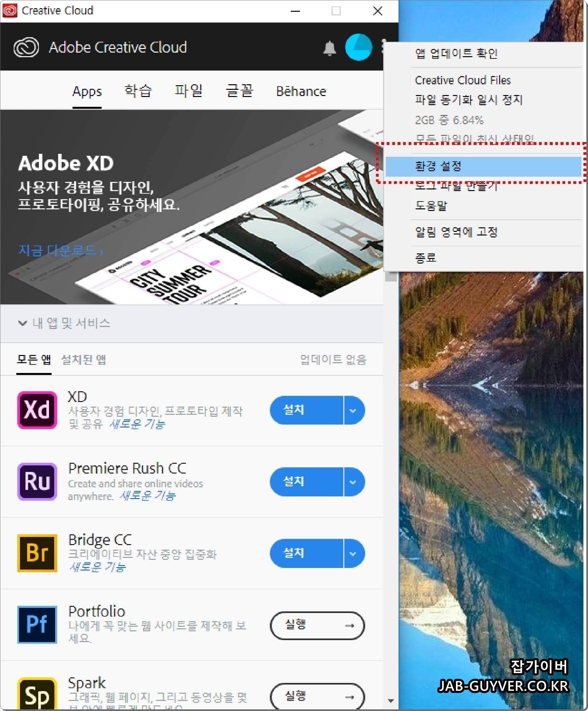Launch Spark with the 실행 button
Viewport: 588px width, 711px height.
point(318,697)
